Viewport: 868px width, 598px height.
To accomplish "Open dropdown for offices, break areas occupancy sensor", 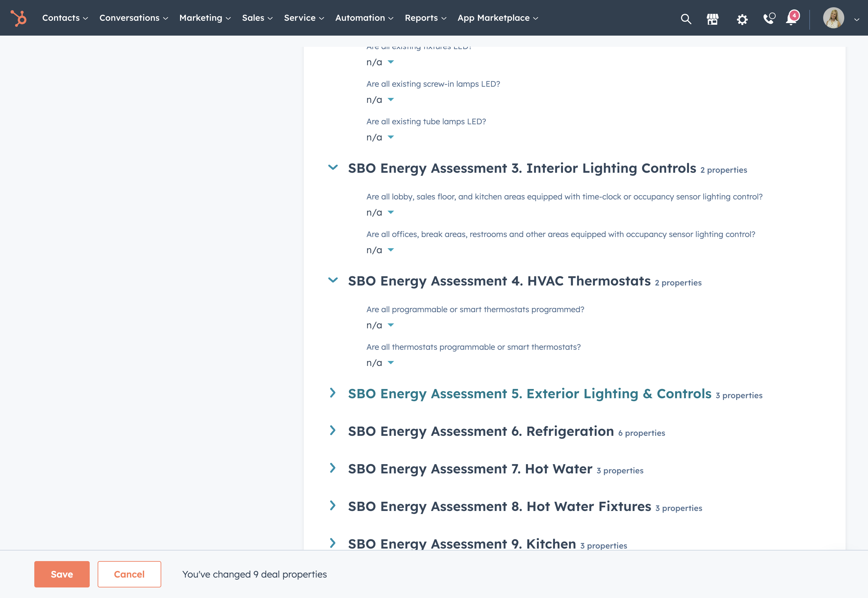I will pyautogui.click(x=380, y=250).
